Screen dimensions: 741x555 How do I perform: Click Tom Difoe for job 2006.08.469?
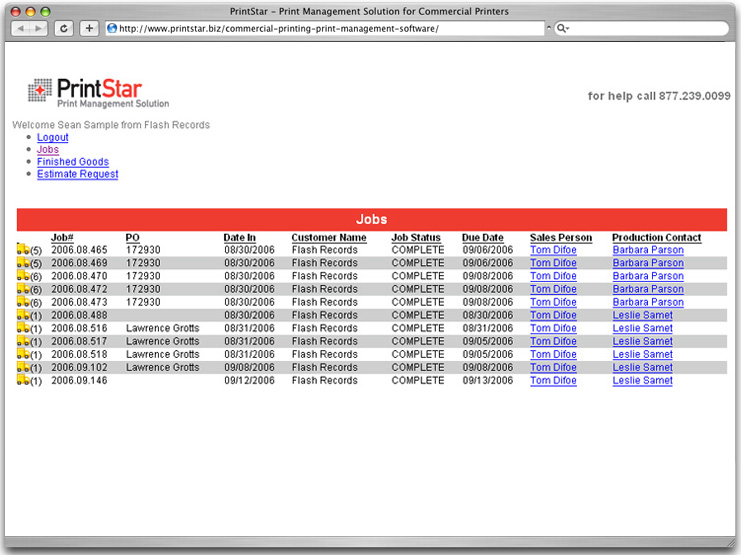coord(553,263)
